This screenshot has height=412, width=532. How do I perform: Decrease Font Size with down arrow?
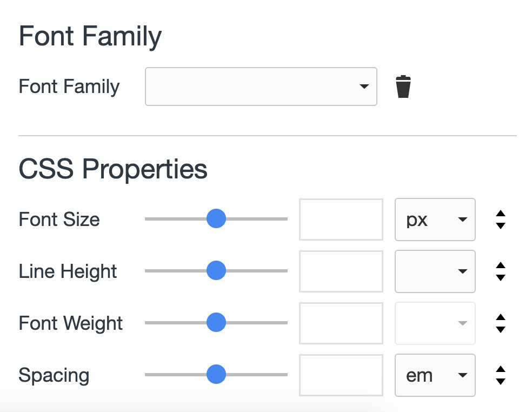501,225
